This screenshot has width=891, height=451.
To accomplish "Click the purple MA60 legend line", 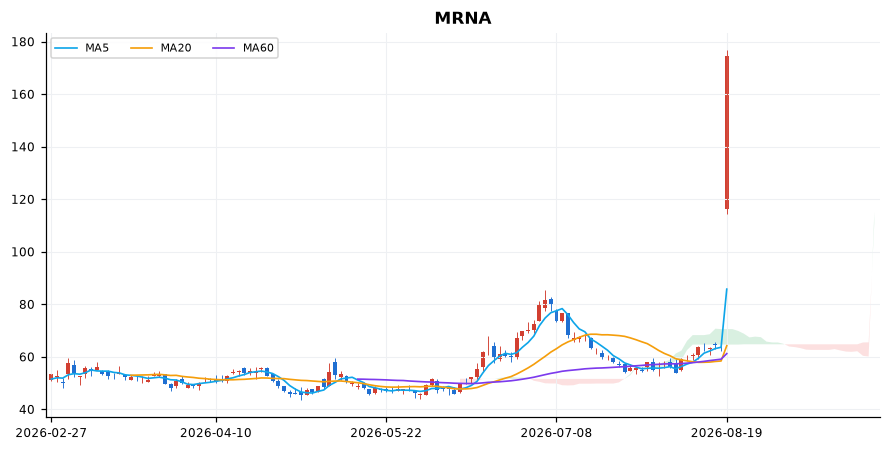I will tap(223, 48).
